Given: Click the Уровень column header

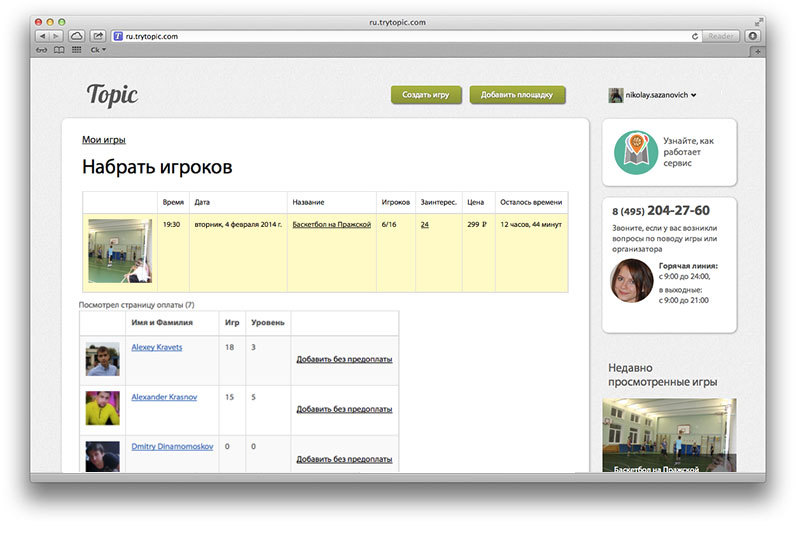Looking at the screenshot, I should coord(267,322).
